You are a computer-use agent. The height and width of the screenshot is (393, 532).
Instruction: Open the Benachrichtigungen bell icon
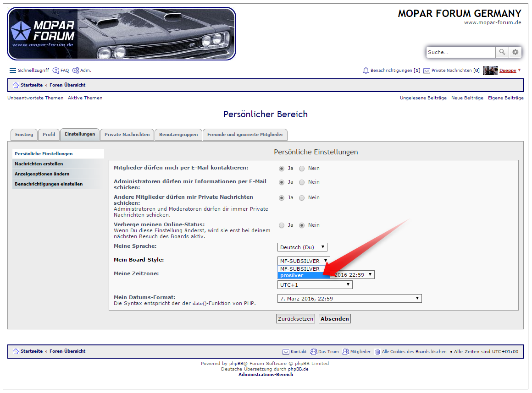366,71
